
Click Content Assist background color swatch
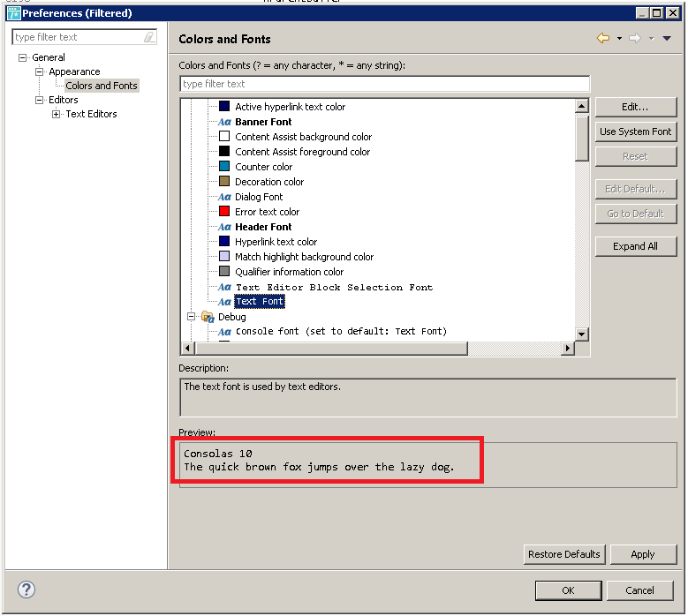(x=224, y=137)
